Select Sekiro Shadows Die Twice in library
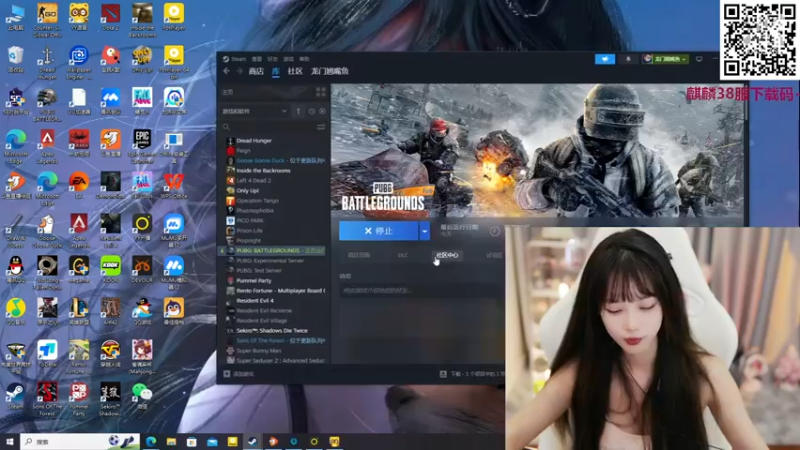Screen dimensions: 800x450 (x=271, y=331)
